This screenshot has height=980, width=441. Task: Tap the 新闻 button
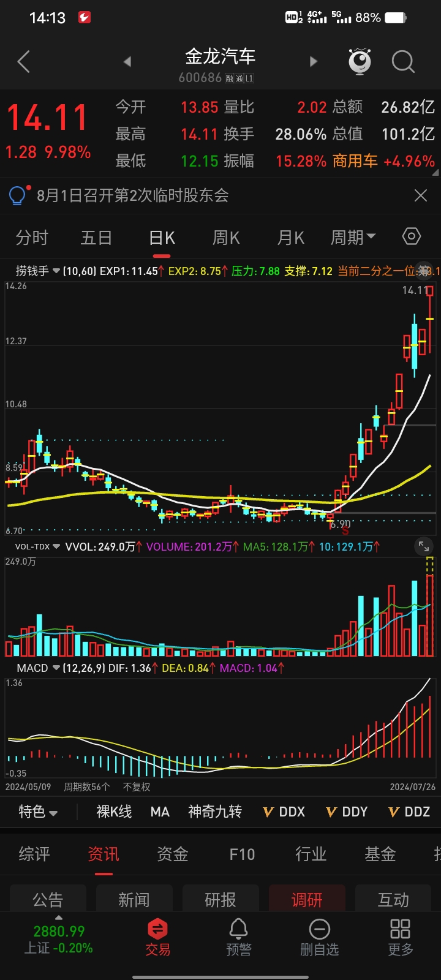(134, 899)
